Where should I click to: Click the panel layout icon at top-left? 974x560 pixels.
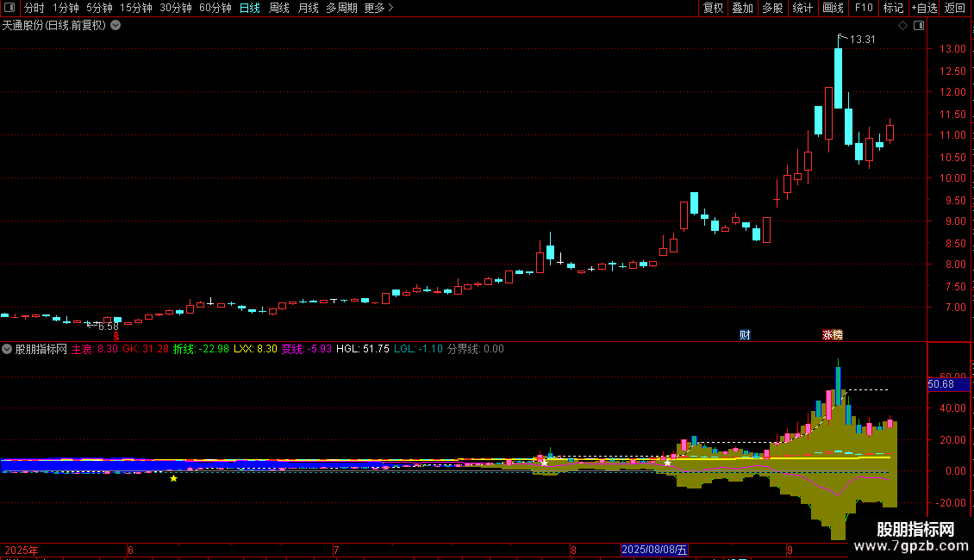click(x=9, y=8)
